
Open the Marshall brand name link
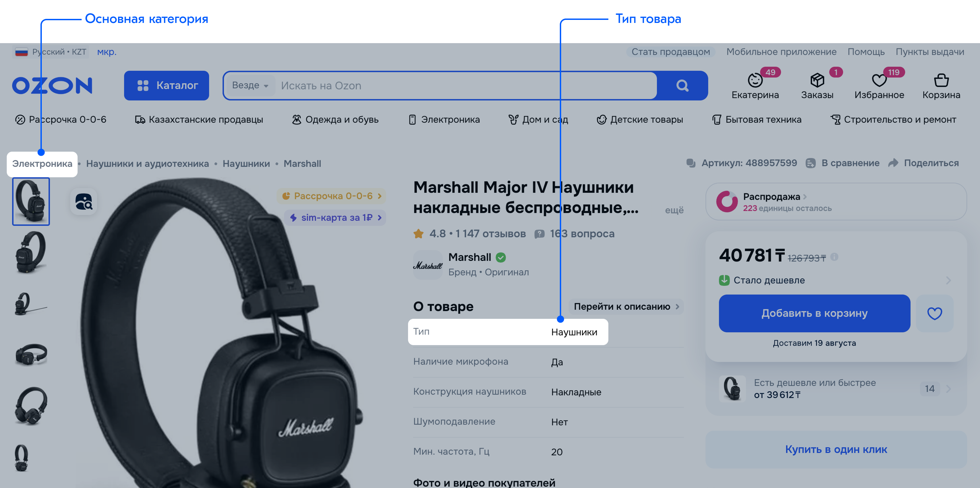(470, 257)
